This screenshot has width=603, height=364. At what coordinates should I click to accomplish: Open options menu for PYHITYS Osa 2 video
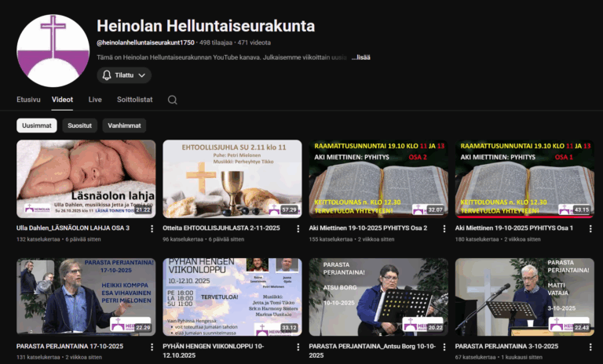pyautogui.click(x=445, y=229)
